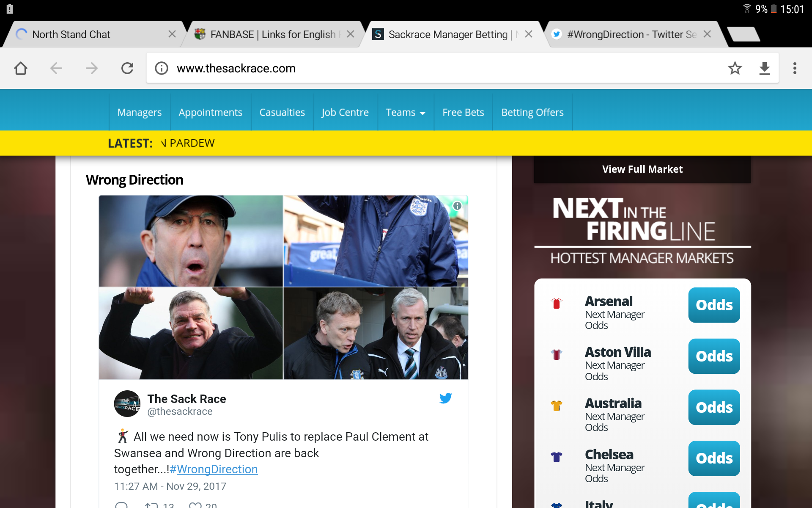Expand the Teams dropdown menu
The height and width of the screenshot is (508, 812).
click(x=406, y=112)
